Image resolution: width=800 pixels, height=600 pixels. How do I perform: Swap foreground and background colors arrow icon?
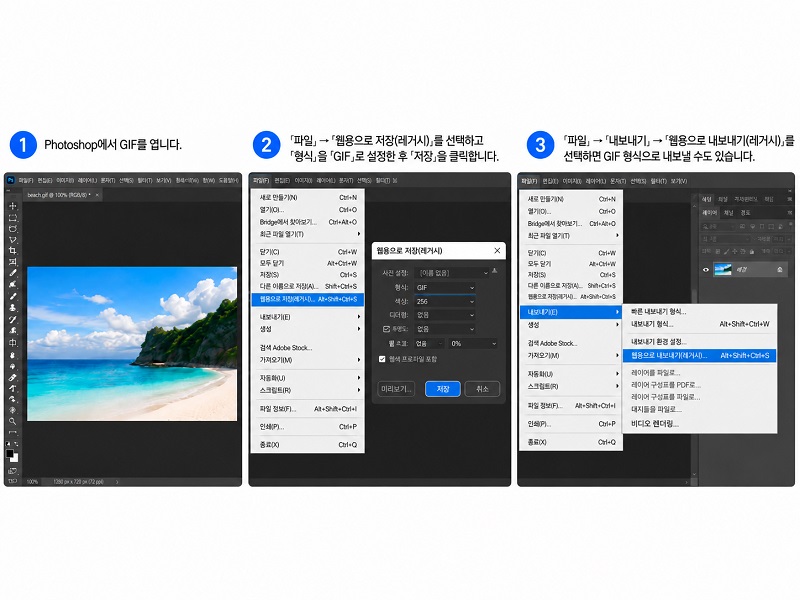click(16, 444)
